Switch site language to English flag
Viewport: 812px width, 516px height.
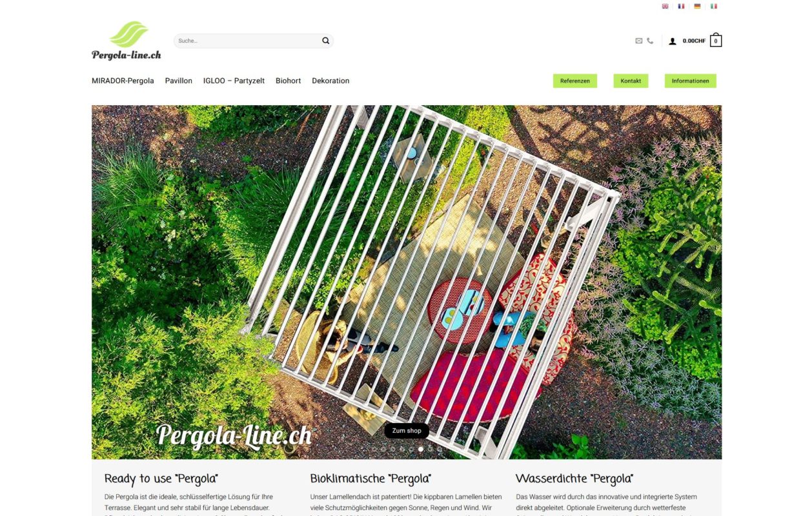pyautogui.click(x=665, y=6)
